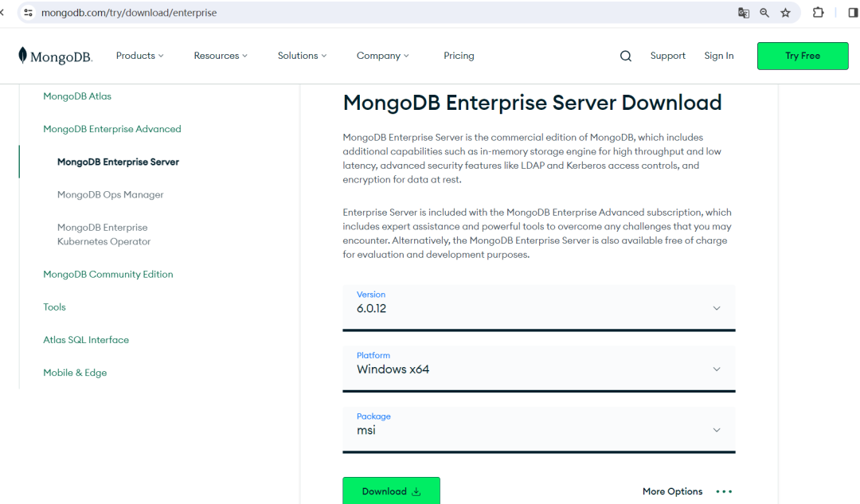Click the More Options text
Viewport: 860px width, 504px height.
coord(672,491)
